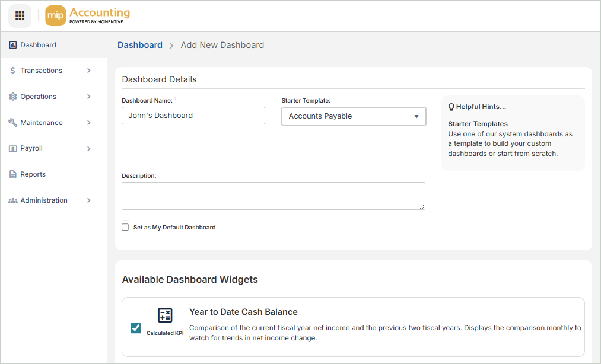Open the app launcher grid icon
This screenshot has height=364, width=601.
20,15
